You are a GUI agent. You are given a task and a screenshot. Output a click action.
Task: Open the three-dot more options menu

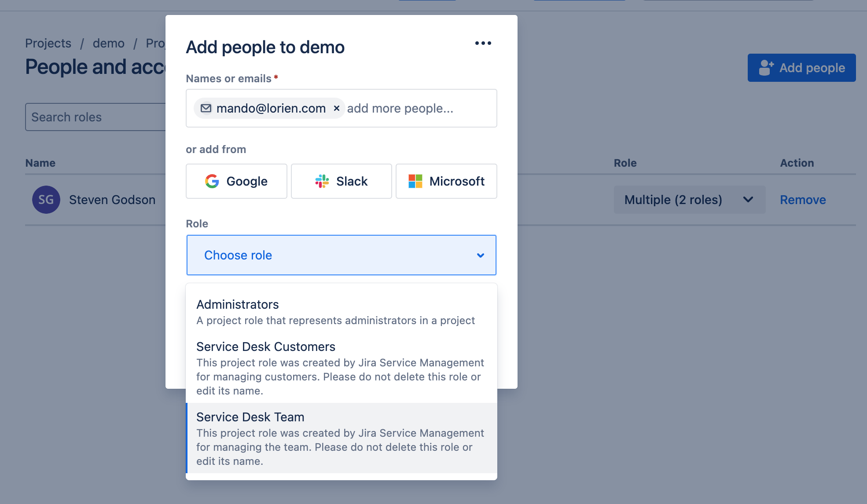click(x=483, y=43)
